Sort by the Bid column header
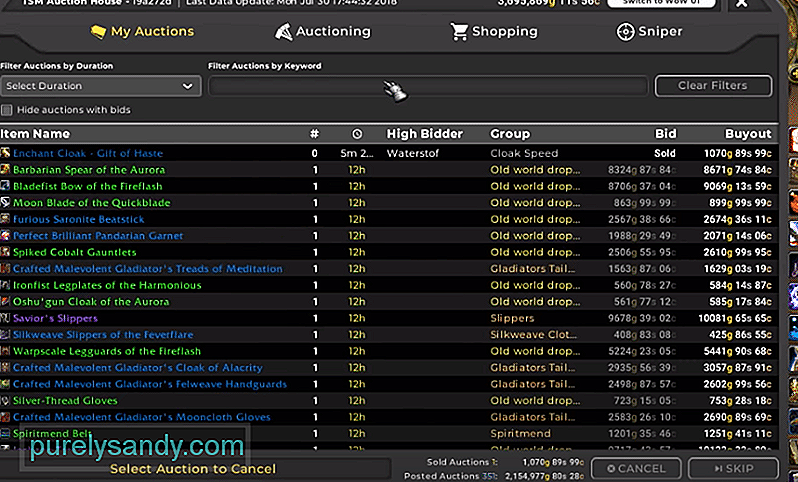 (x=666, y=134)
